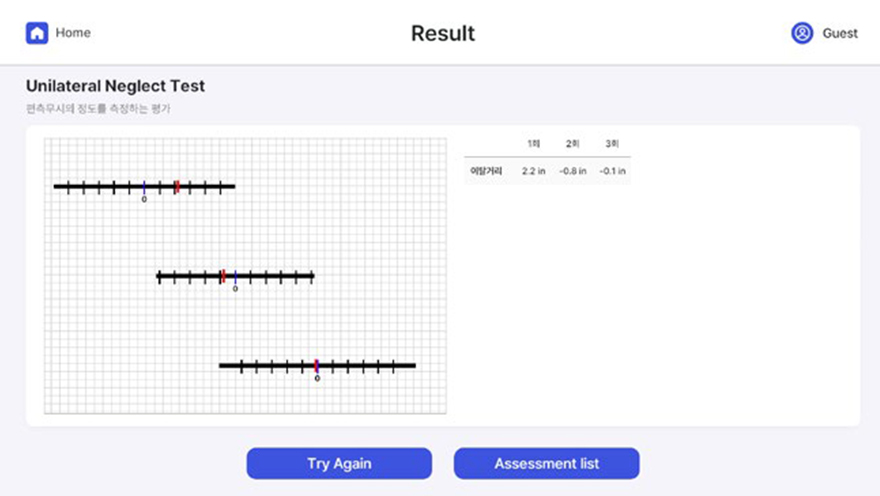
Task: Select the third trial column header
Action: pyautogui.click(x=612, y=144)
